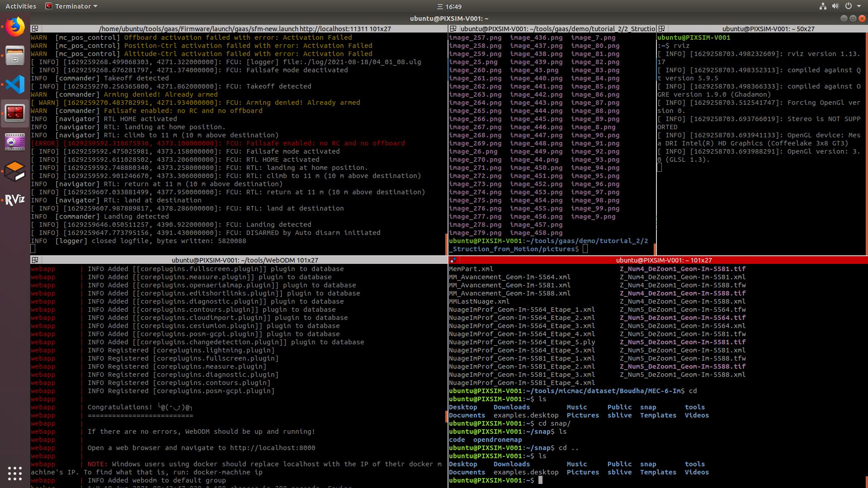Viewport: 868px width, 488px height.
Task: Click the power icon in the top bar
Action: pyautogui.click(x=849, y=6)
